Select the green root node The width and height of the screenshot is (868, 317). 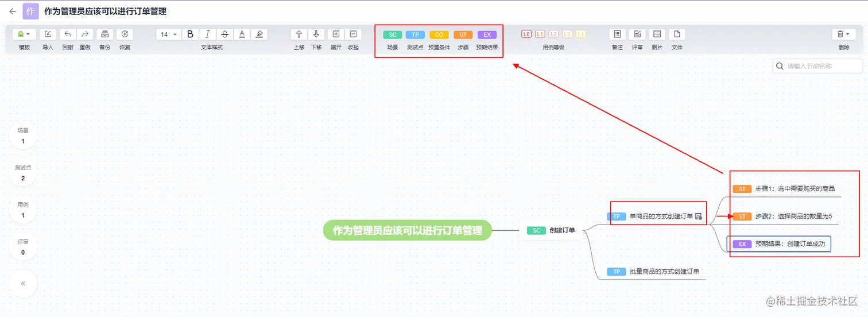click(407, 230)
